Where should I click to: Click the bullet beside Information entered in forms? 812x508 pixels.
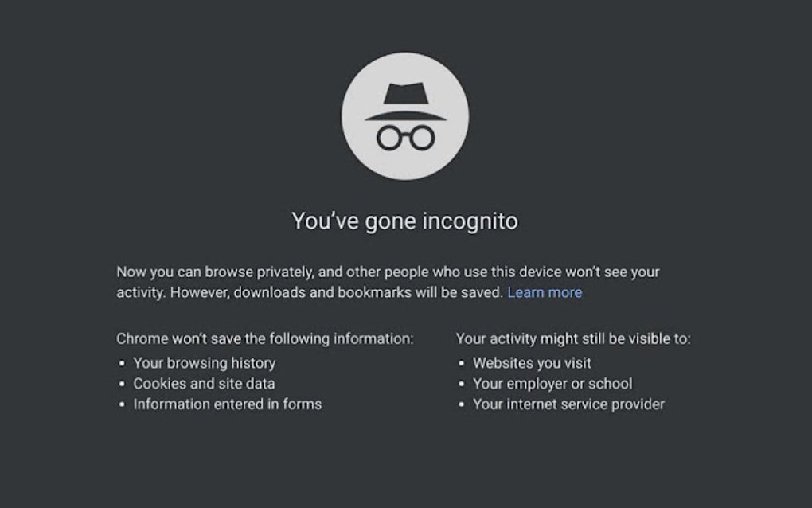(x=121, y=405)
